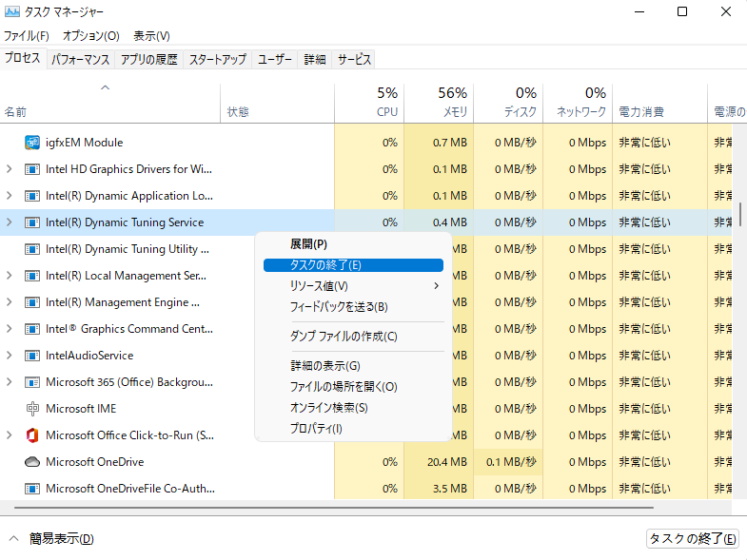
Task: Sort by the 状態 column header
Action: (277, 104)
